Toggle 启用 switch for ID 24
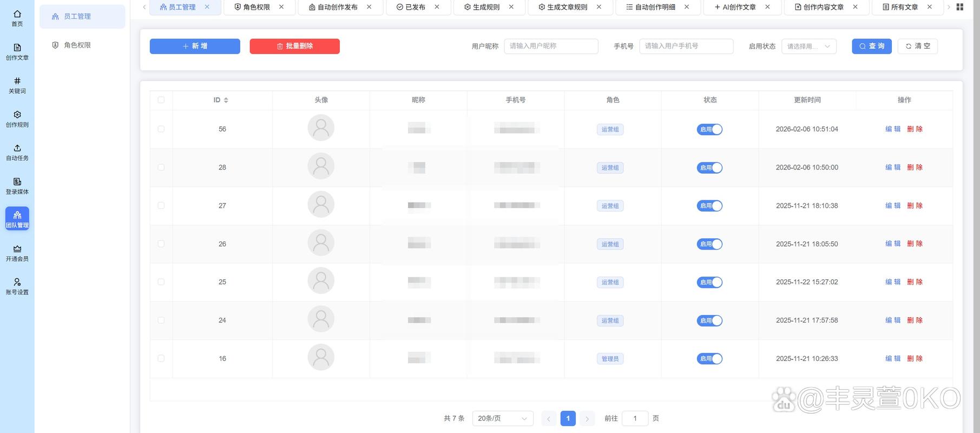The height and width of the screenshot is (433, 980). click(x=709, y=320)
